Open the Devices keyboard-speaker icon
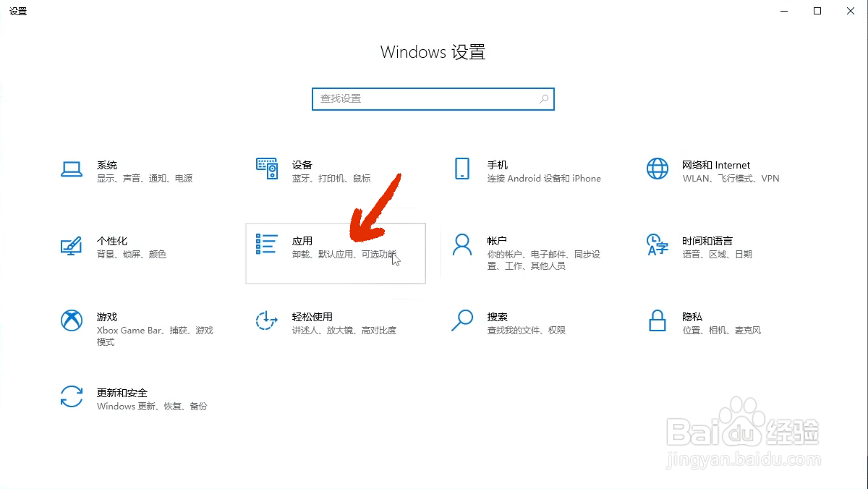This screenshot has width=868, height=489. point(267,169)
